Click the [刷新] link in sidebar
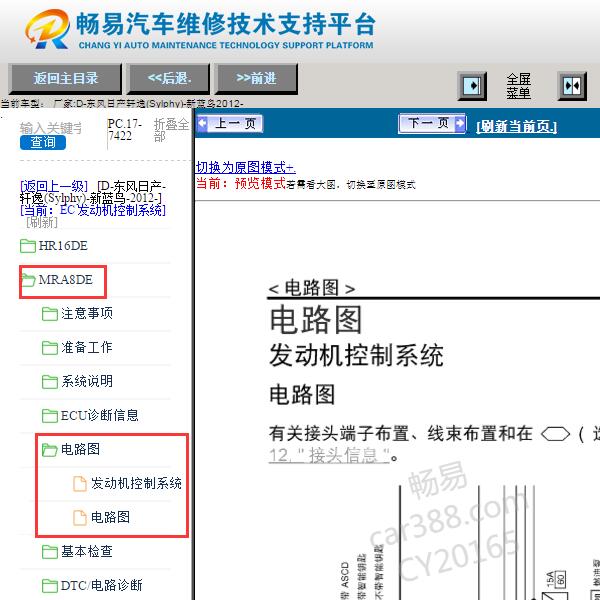Image resolution: width=600 pixels, height=600 pixels. click(42, 222)
